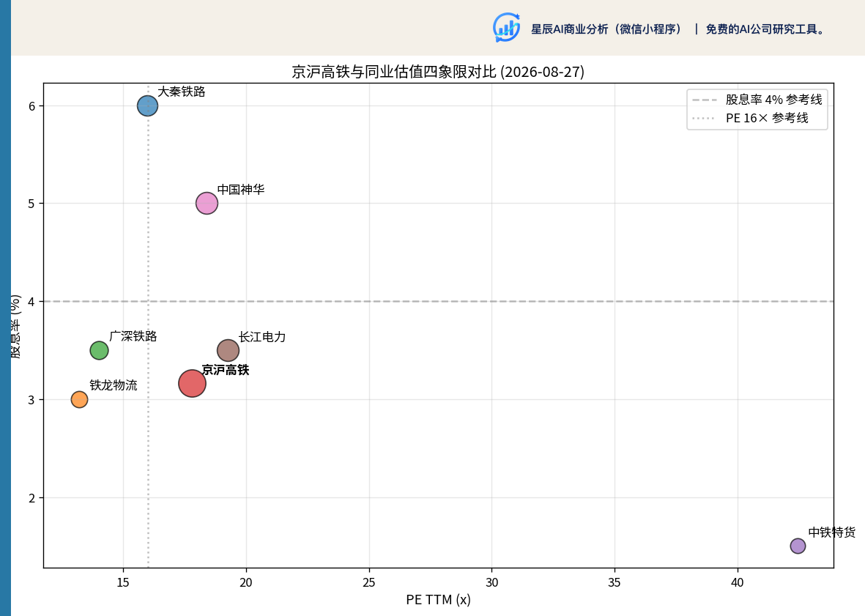Screen dimensions: 865x616
Task: Click the y-axis tick label 5
Action: point(32,204)
